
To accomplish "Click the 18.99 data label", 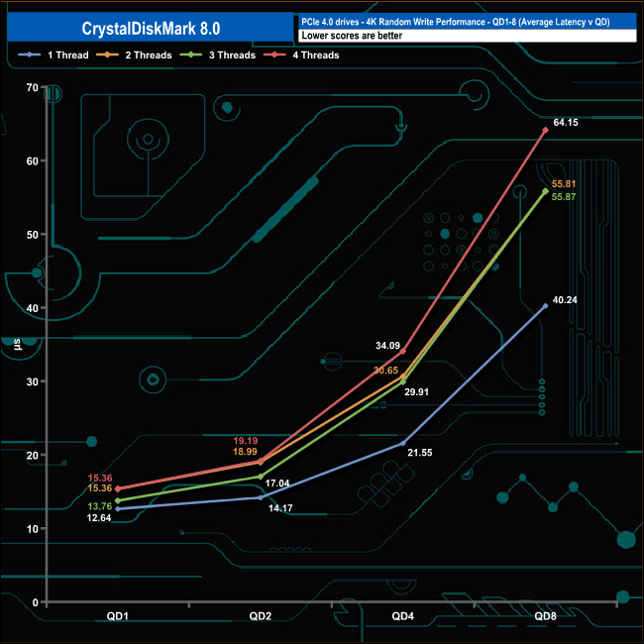I will point(245,452).
